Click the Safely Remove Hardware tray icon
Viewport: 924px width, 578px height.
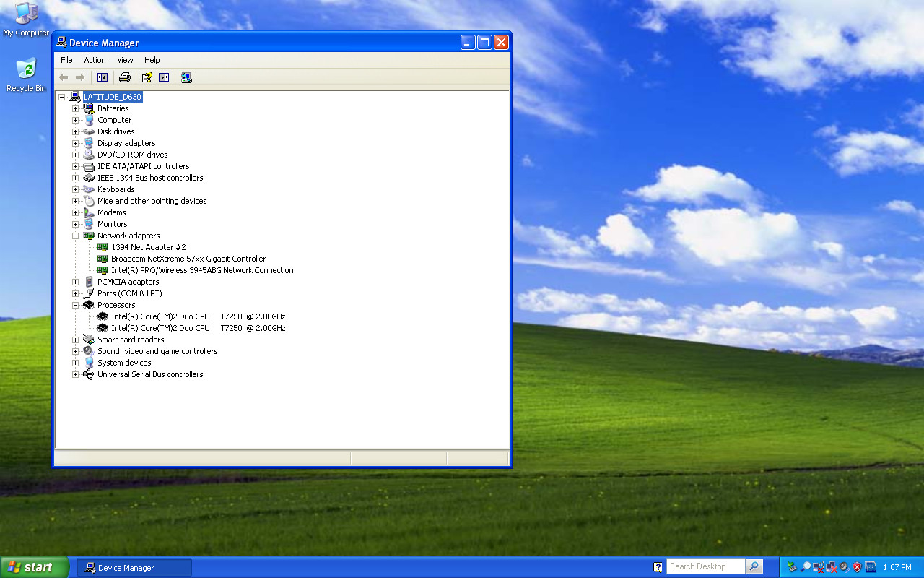tap(792, 567)
